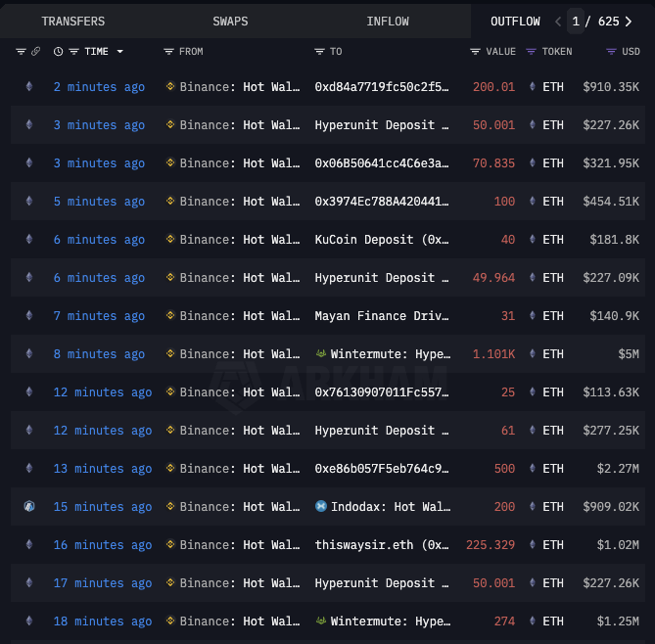Click address 0x76130907011Fc557…

382,392
